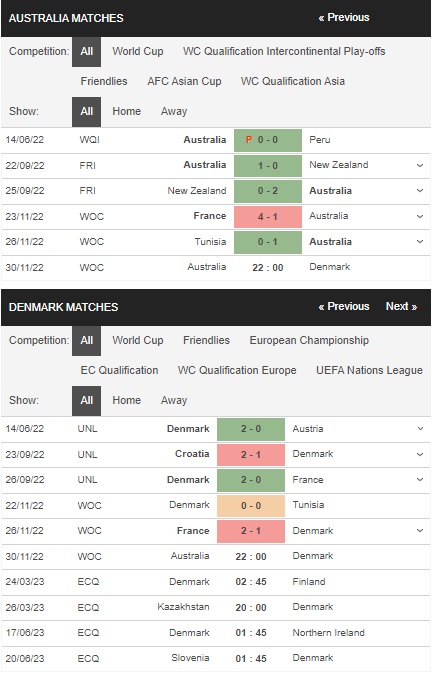Select AFC Asian Cup competition filter
Image resolution: width=434 pixels, height=680 pixels.
tap(184, 81)
